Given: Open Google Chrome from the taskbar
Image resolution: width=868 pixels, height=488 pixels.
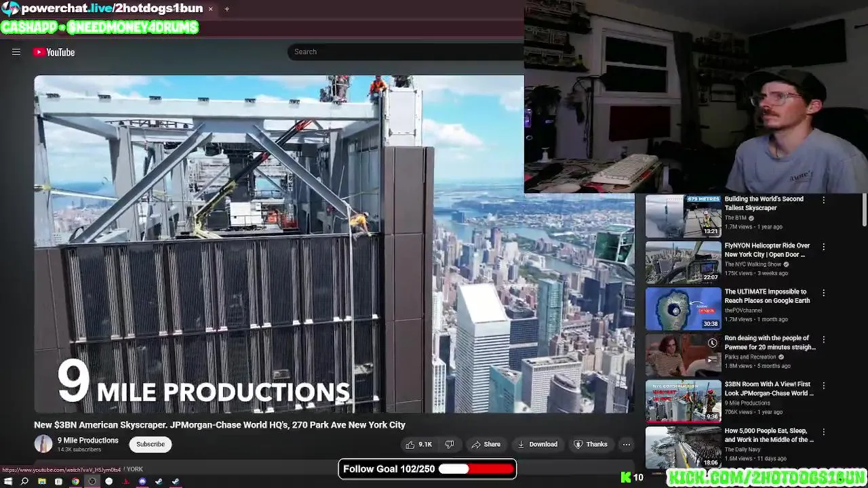Looking at the screenshot, I should [x=75, y=481].
